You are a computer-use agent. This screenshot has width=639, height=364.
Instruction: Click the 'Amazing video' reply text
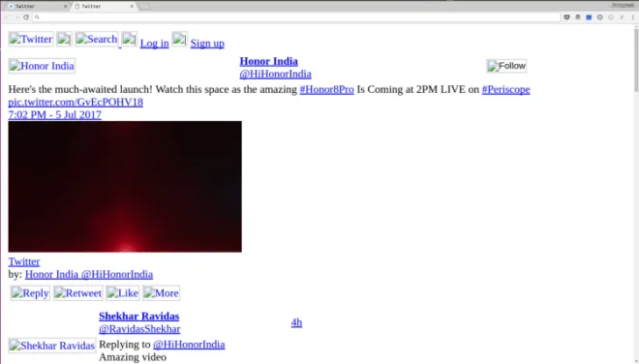pyautogui.click(x=133, y=357)
